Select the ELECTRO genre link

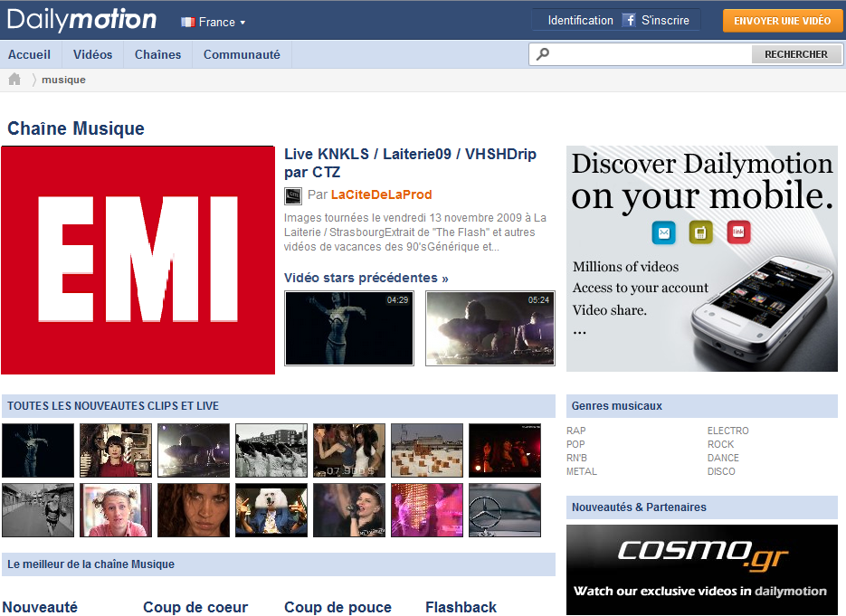[728, 431]
